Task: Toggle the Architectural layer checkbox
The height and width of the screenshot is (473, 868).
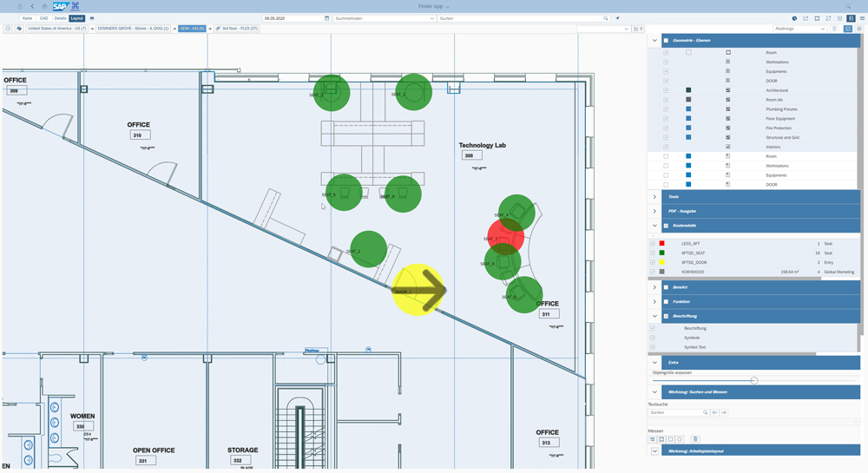Action: [666, 90]
